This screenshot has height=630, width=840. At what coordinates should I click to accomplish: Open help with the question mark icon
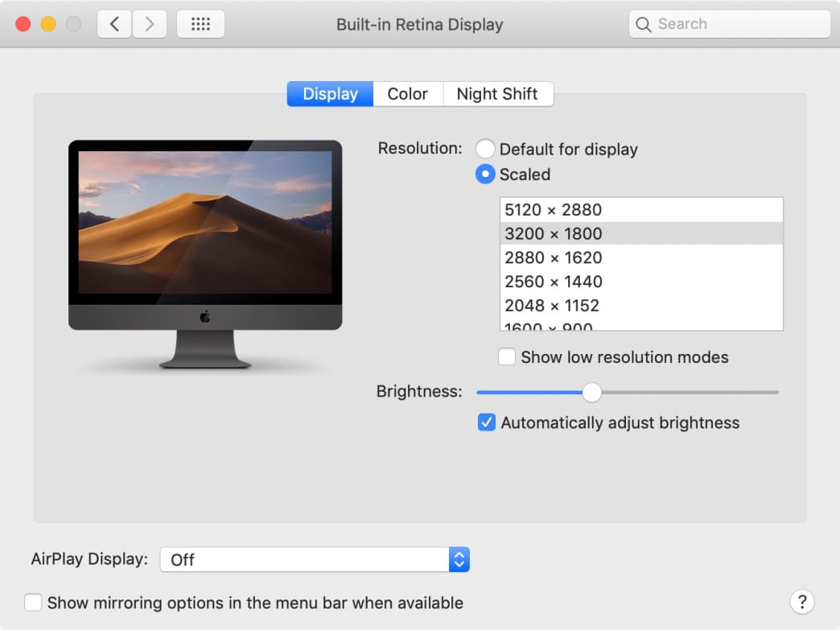801,602
